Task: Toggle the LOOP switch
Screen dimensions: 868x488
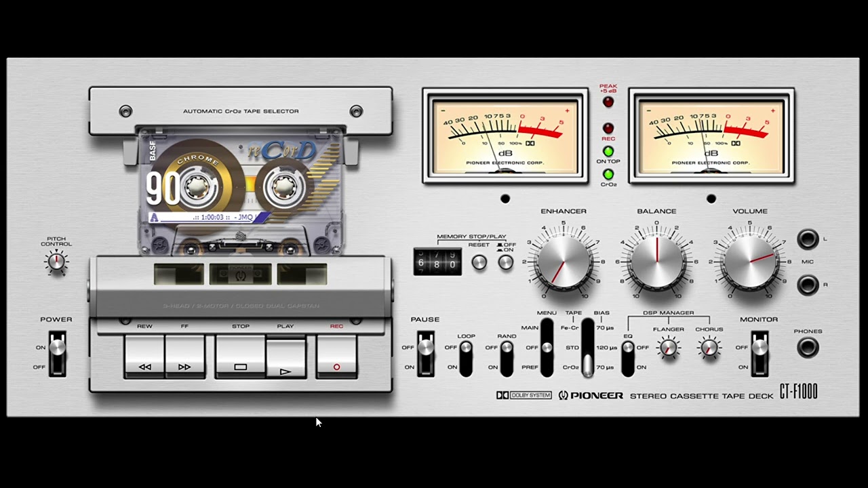Action: point(466,358)
